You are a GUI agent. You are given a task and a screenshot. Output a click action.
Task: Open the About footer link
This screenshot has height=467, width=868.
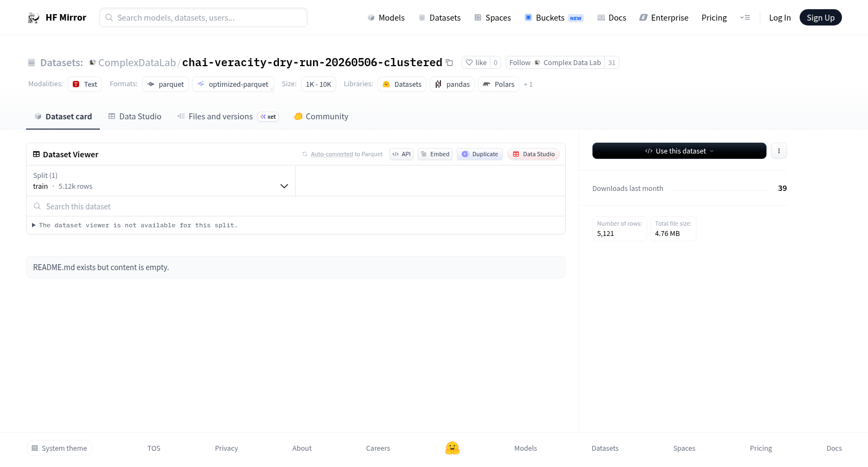click(x=302, y=448)
